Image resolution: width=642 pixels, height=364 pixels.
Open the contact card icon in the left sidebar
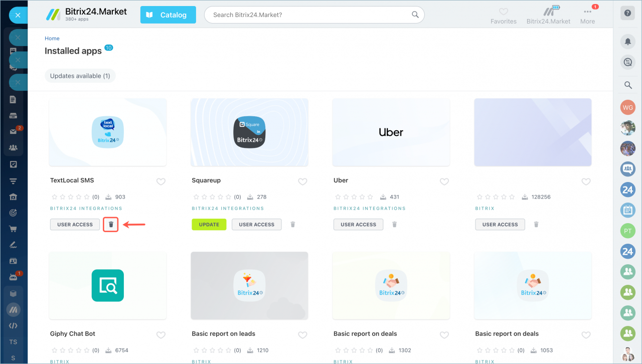pos(14,261)
